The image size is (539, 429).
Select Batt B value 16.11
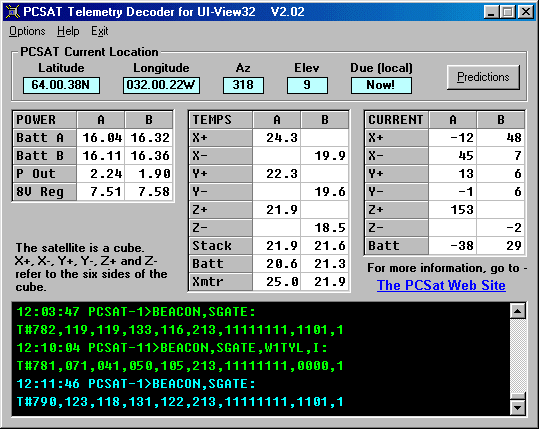101,156
